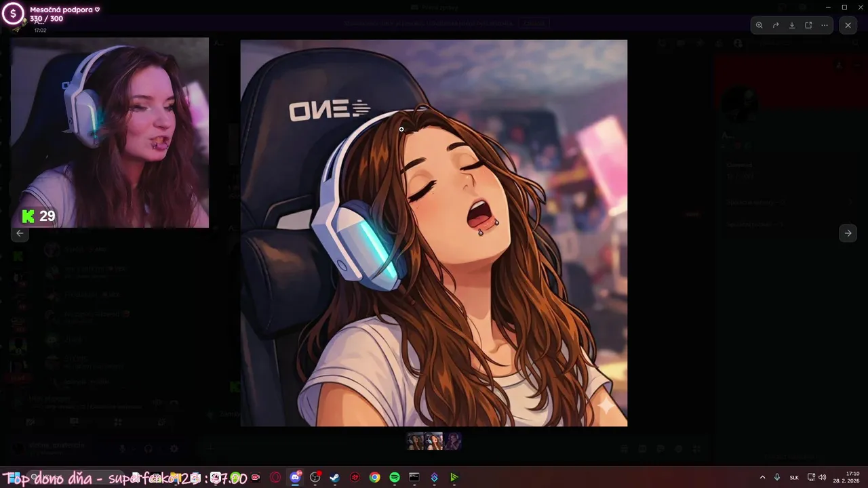The image size is (868, 488).
Task: Open the terminal window icon in taskbar
Action: coord(414,477)
